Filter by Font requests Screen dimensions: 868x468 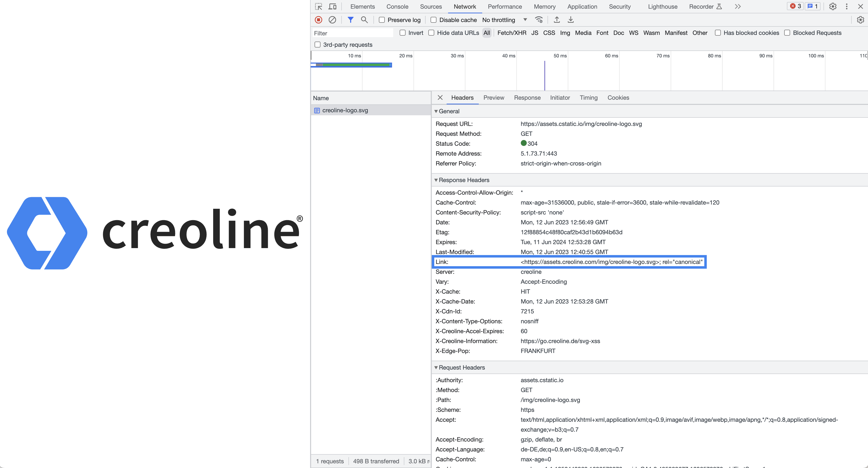[602, 33]
